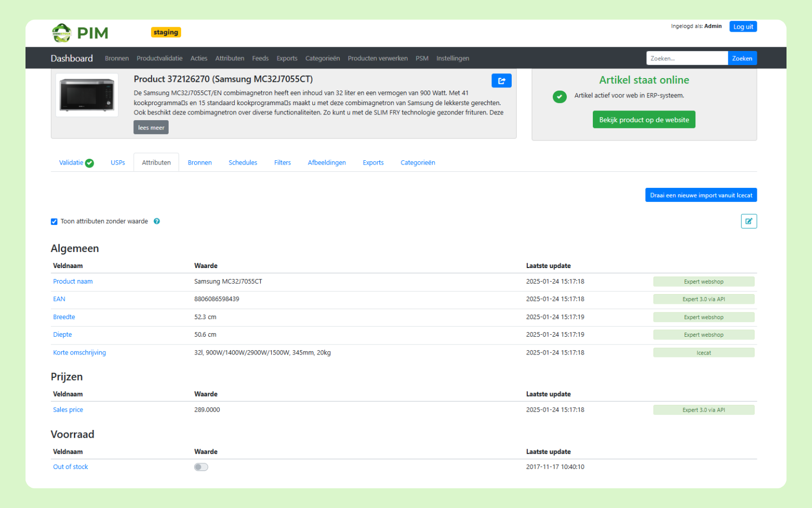Click the microwave product thumbnail
Viewport: 812px width, 508px height.
pyautogui.click(x=87, y=95)
